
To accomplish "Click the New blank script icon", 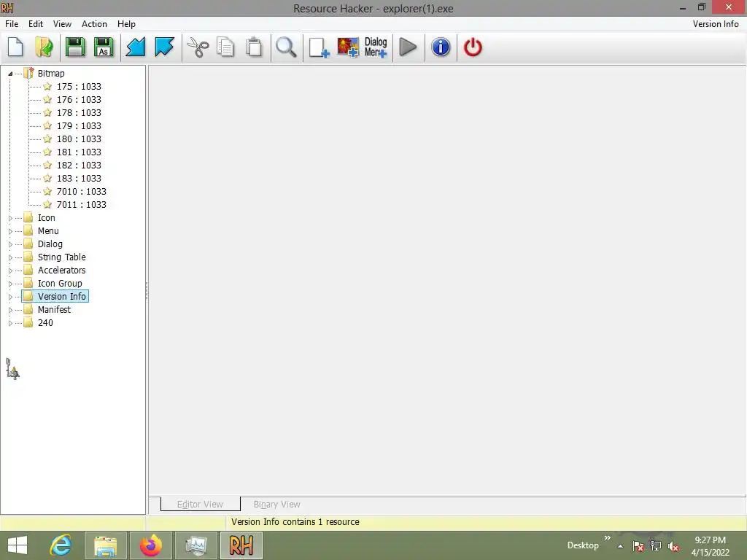I will 16,47.
